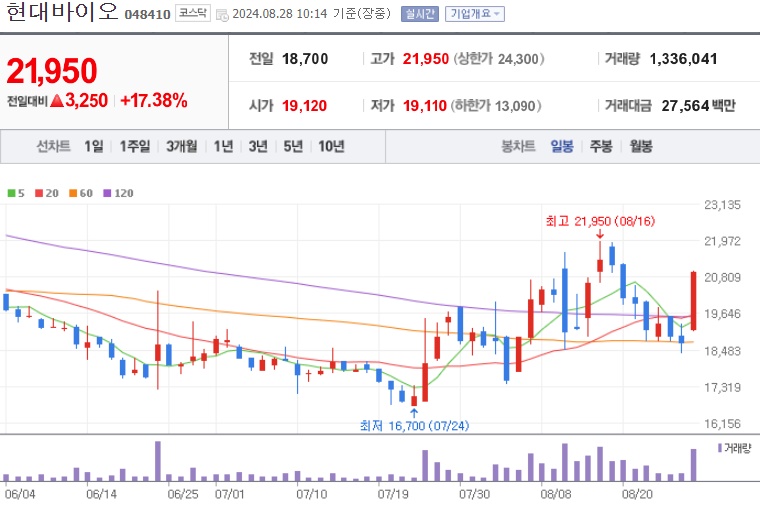Click the 거래대금 value 27,564 백만
Viewport: 760px width, 510px height.
pos(698,106)
